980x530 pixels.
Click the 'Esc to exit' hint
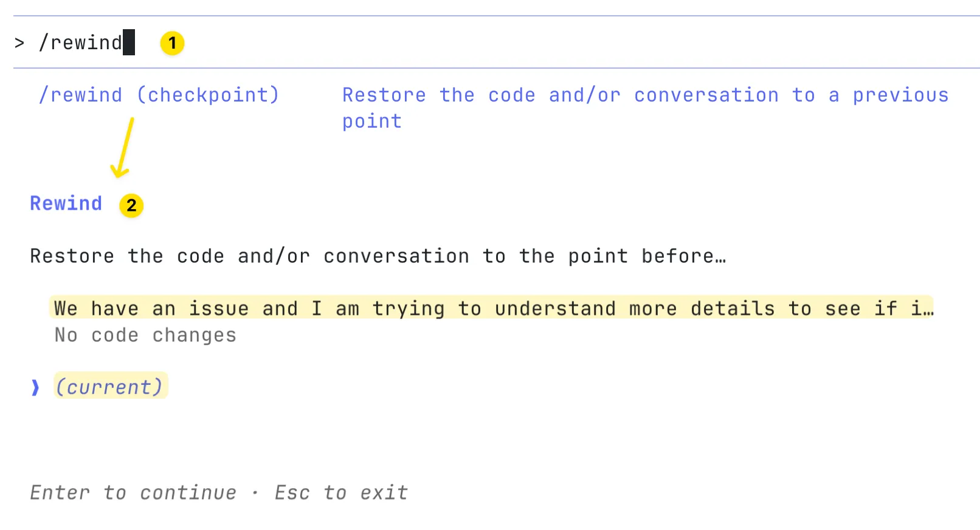click(x=341, y=492)
